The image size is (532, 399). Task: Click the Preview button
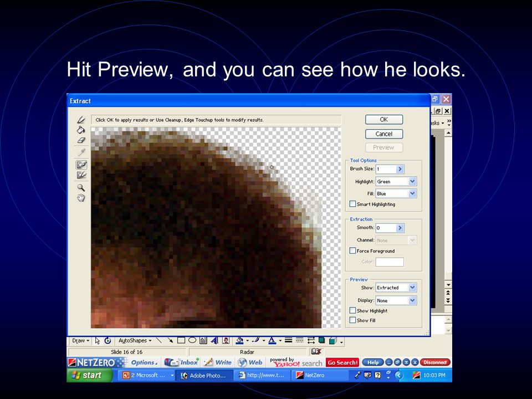click(384, 147)
